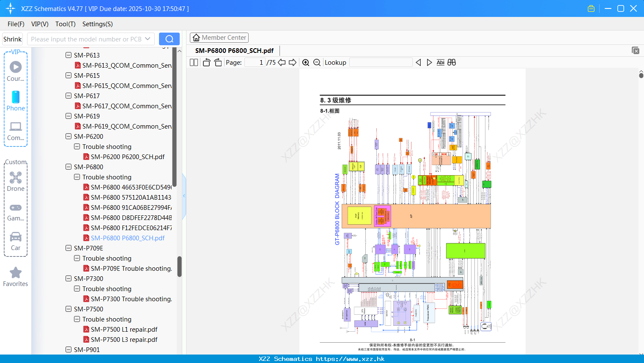644x363 pixels.
Task: Open the File(F) menu
Action: [x=16, y=24]
